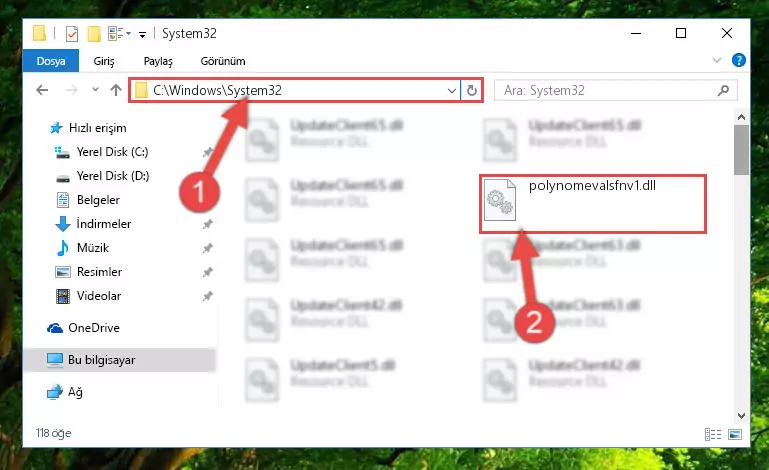Customize the quick access toolbar dropdown
This screenshot has height=470, width=769.
[142, 34]
